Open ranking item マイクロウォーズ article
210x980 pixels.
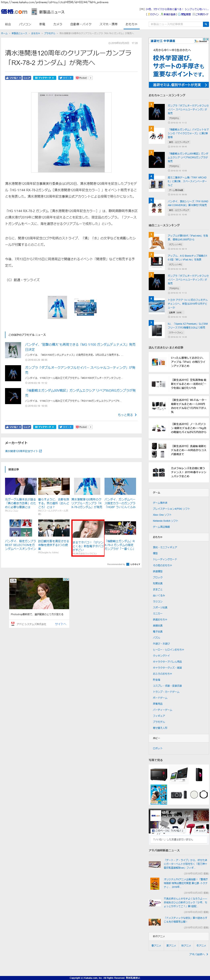pyautogui.click(x=188, y=133)
